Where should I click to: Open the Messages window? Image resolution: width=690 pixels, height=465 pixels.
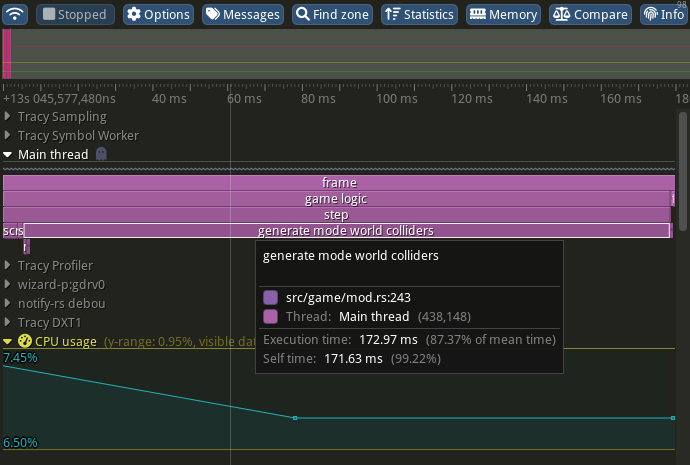click(243, 14)
